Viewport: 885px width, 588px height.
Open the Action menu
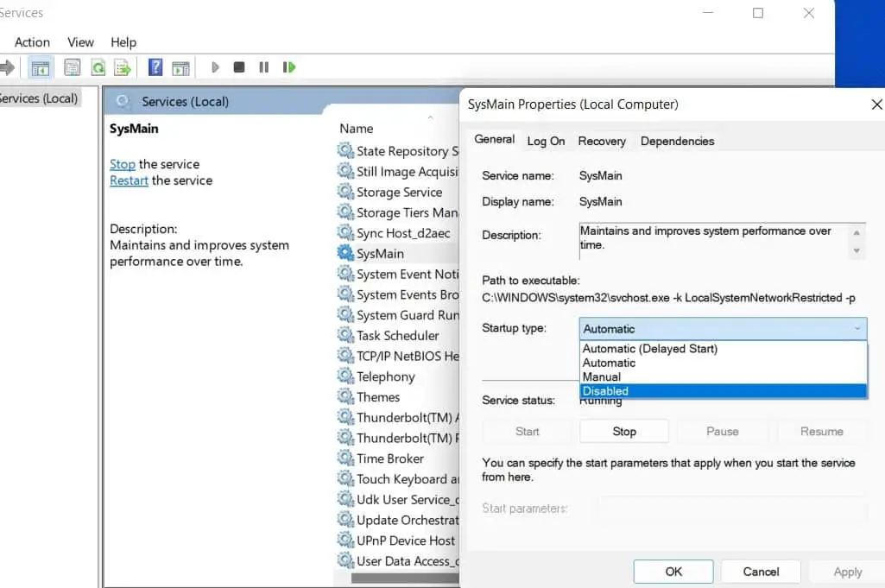pos(32,41)
